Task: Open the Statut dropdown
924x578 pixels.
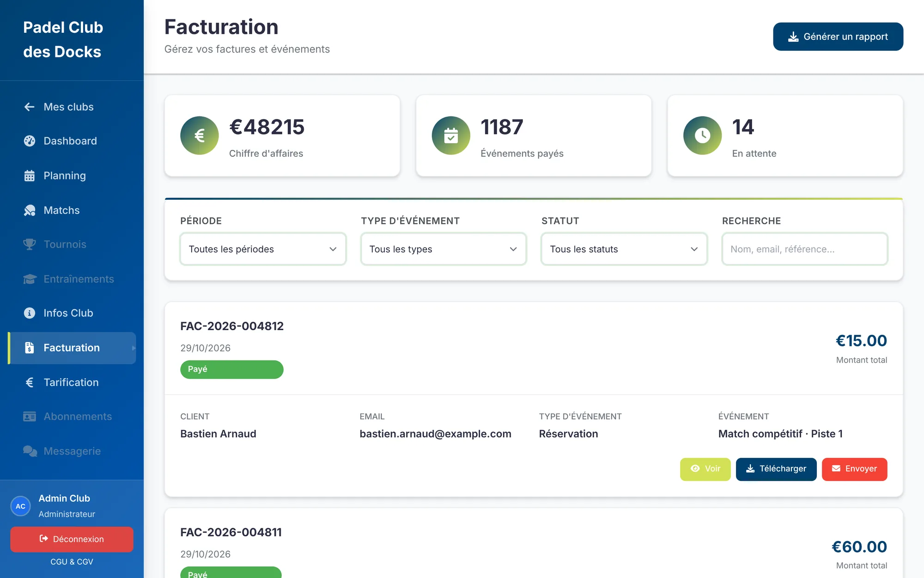Action: coord(624,249)
